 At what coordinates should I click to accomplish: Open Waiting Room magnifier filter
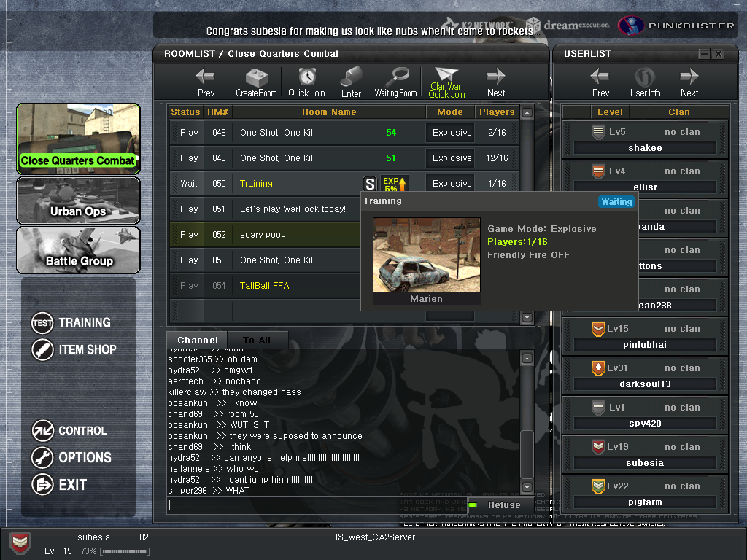tap(396, 82)
